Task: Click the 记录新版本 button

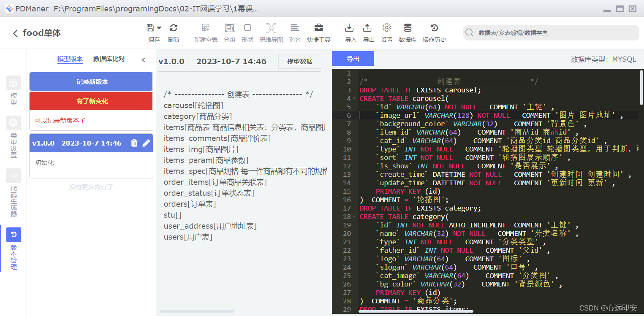Action: pyautogui.click(x=91, y=81)
